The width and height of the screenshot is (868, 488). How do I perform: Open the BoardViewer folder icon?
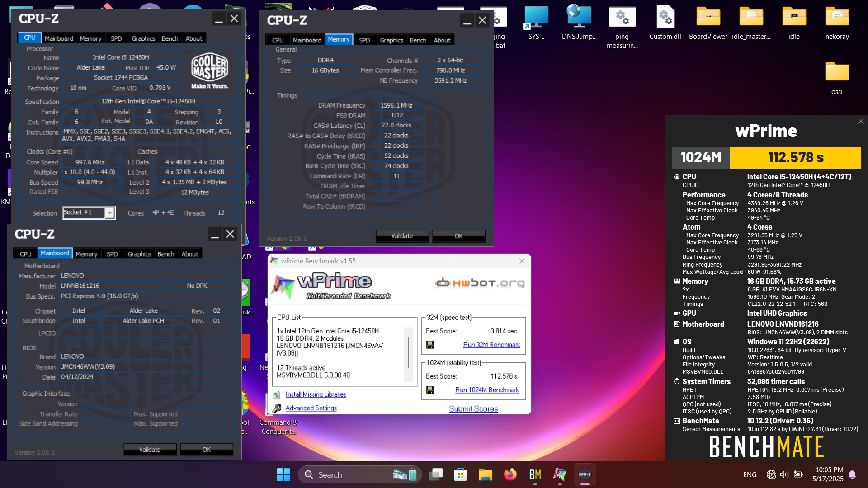[x=708, y=23]
